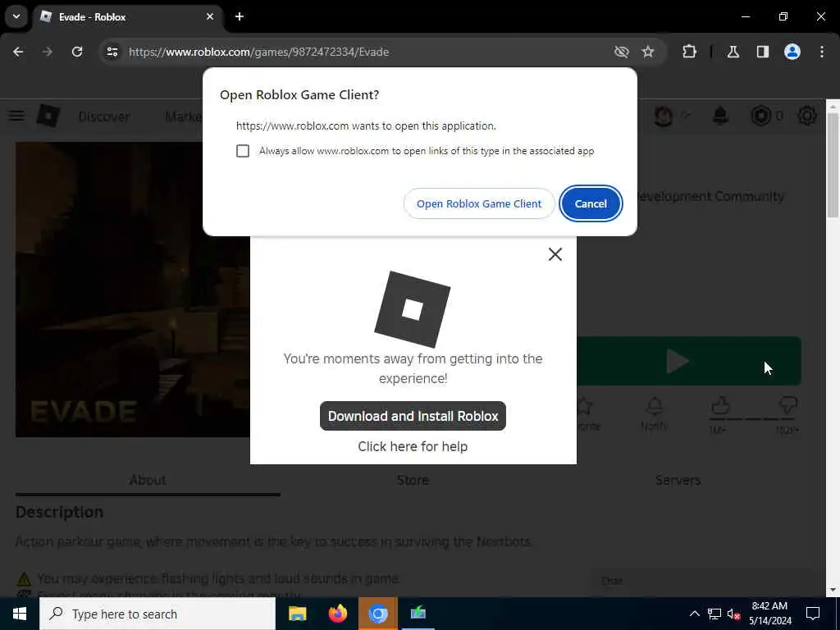Click the taskbar search box
This screenshot has height=630, width=840.
pyautogui.click(x=157, y=614)
